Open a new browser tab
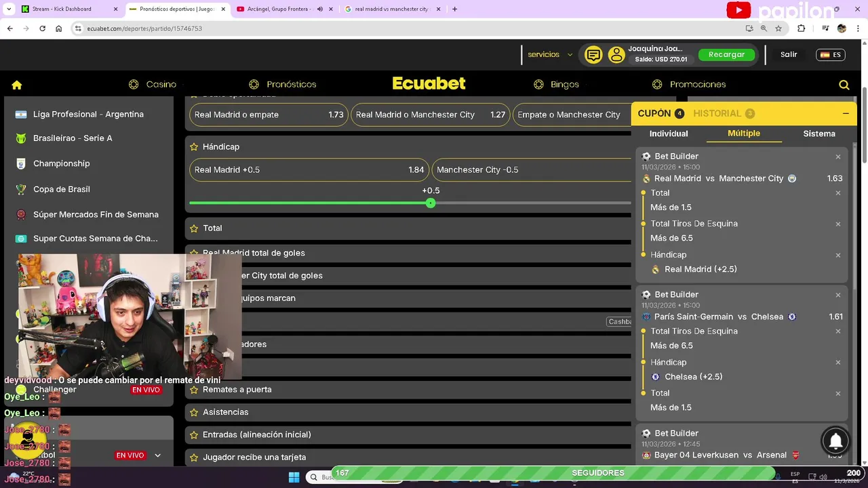Screen dimensions: 868x488 [x=454, y=9]
